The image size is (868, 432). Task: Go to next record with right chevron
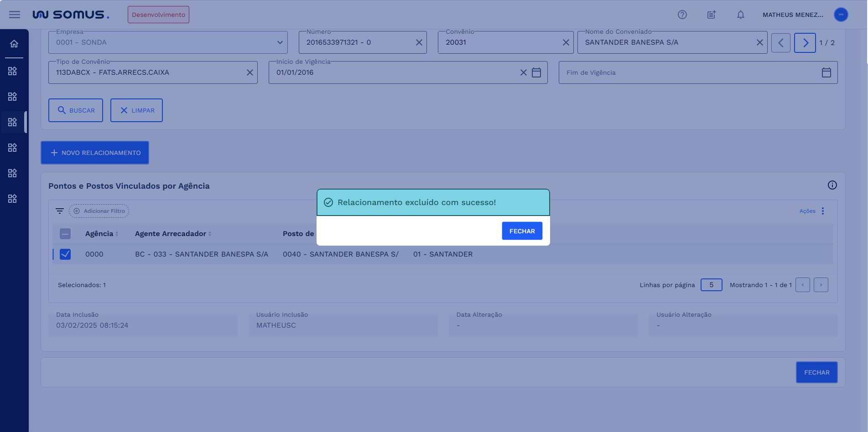pos(805,43)
